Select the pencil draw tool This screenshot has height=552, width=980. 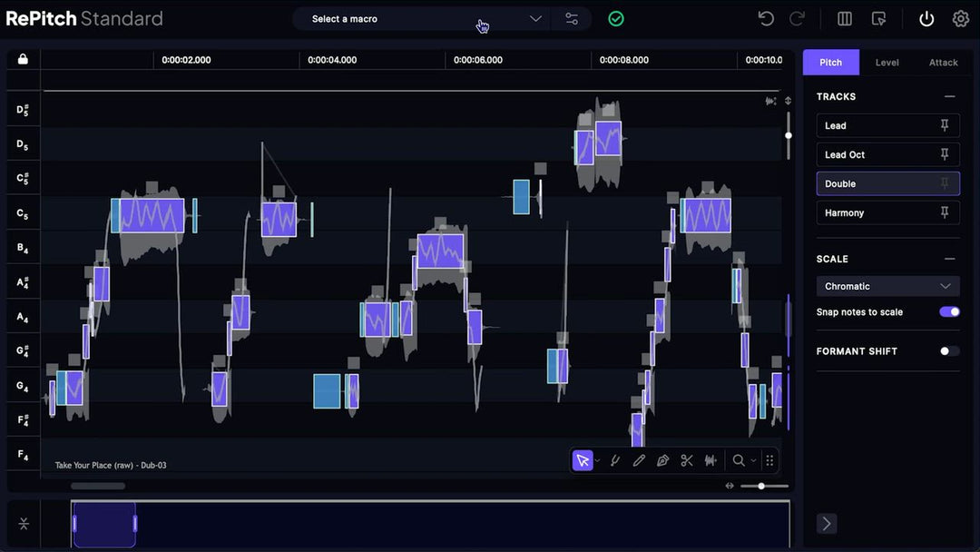(x=639, y=460)
